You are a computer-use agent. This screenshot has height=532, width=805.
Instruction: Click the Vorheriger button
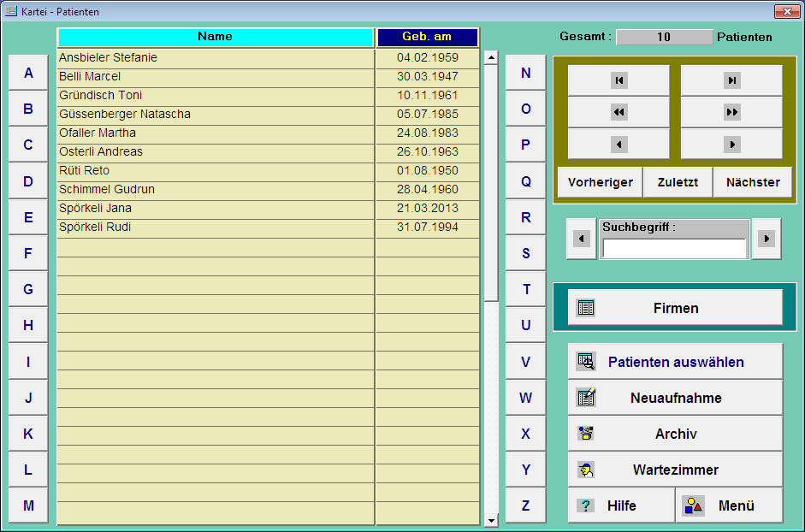[600, 182]
